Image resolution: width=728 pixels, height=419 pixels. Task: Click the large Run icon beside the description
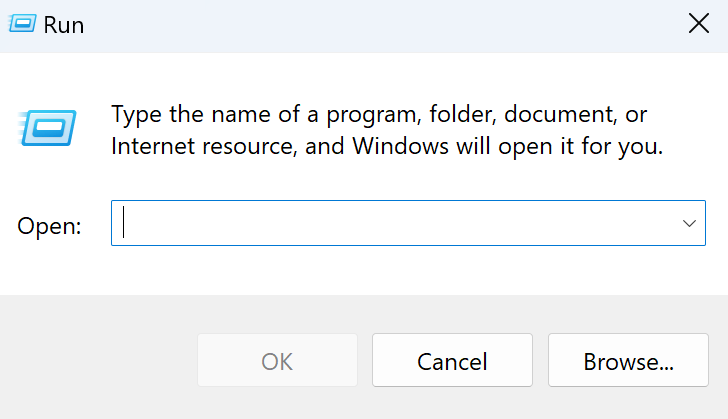47,128
